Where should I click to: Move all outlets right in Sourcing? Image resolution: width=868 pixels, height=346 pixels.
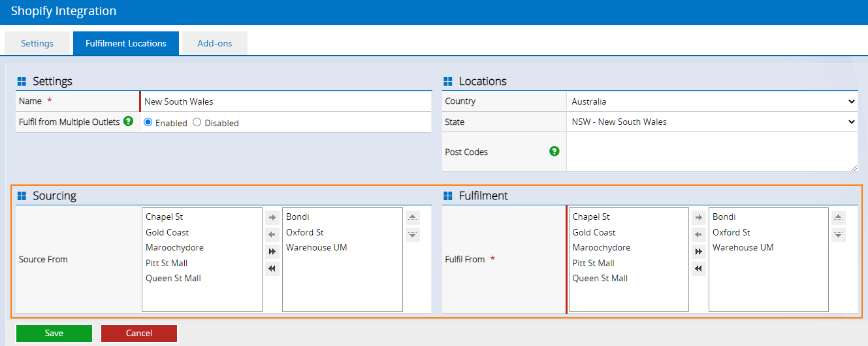pos(272,252)
